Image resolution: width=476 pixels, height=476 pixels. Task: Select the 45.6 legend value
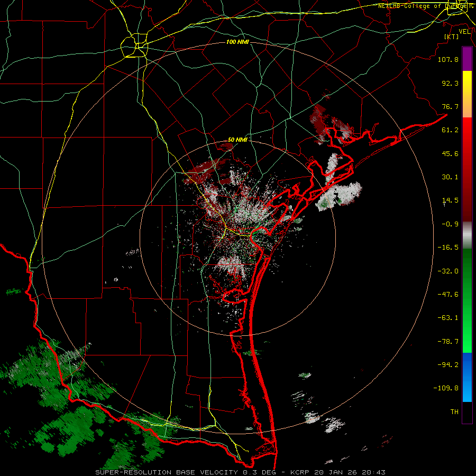tap(450, 153)
